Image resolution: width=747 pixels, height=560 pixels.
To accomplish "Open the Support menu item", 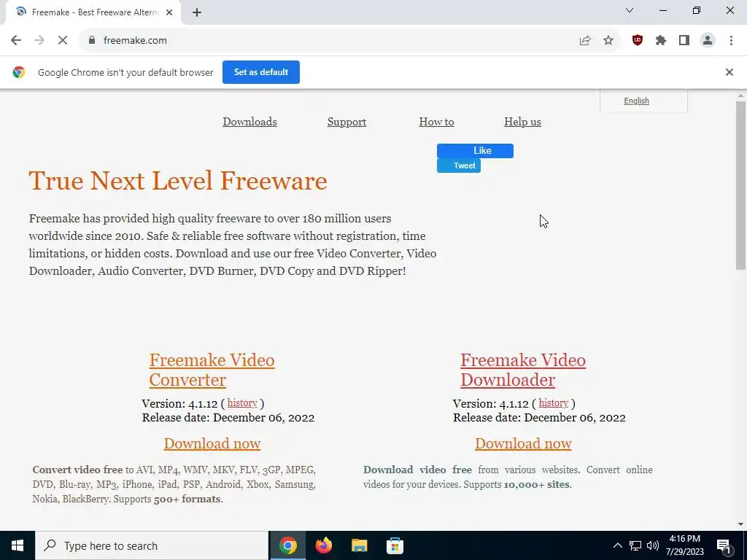I will pos(347,122).
